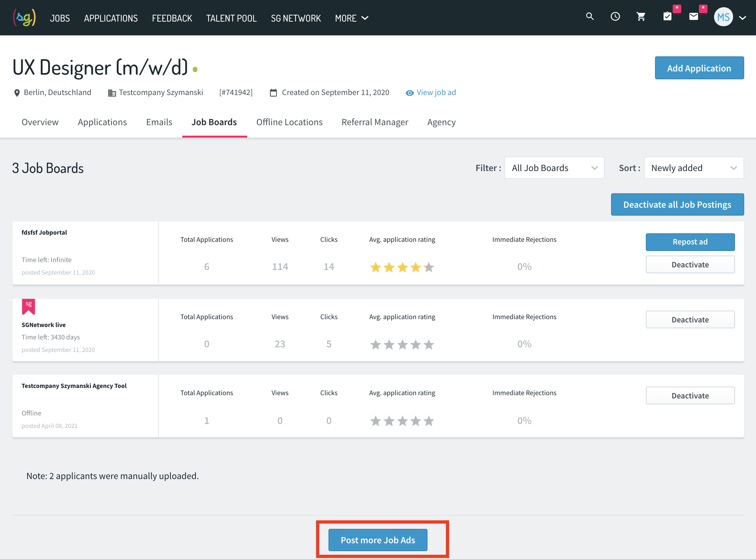
Task: Open the FEEDBACK menu item
Action: (172, 18)
